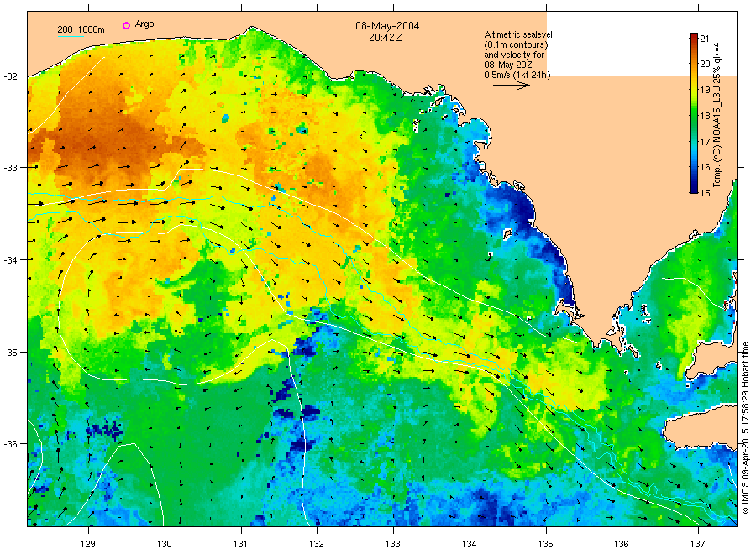Image resolution: width=756 pixels, height=554 pixels.
Task: Click the '200 1000m' depth contour label
Action: 81,29
